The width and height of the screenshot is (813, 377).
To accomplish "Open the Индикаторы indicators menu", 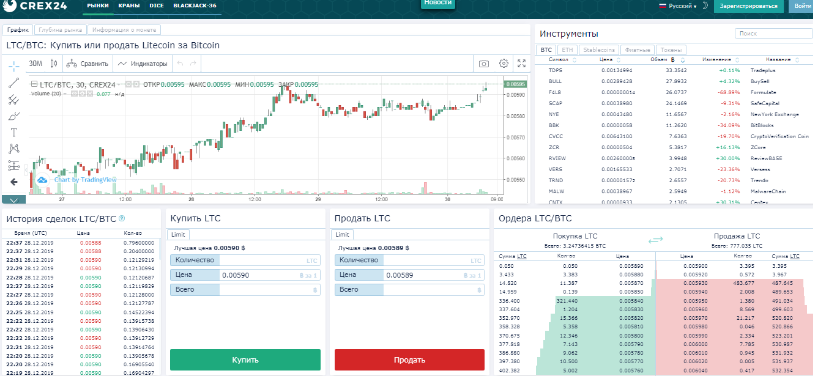I will click(x=142, y=64).
